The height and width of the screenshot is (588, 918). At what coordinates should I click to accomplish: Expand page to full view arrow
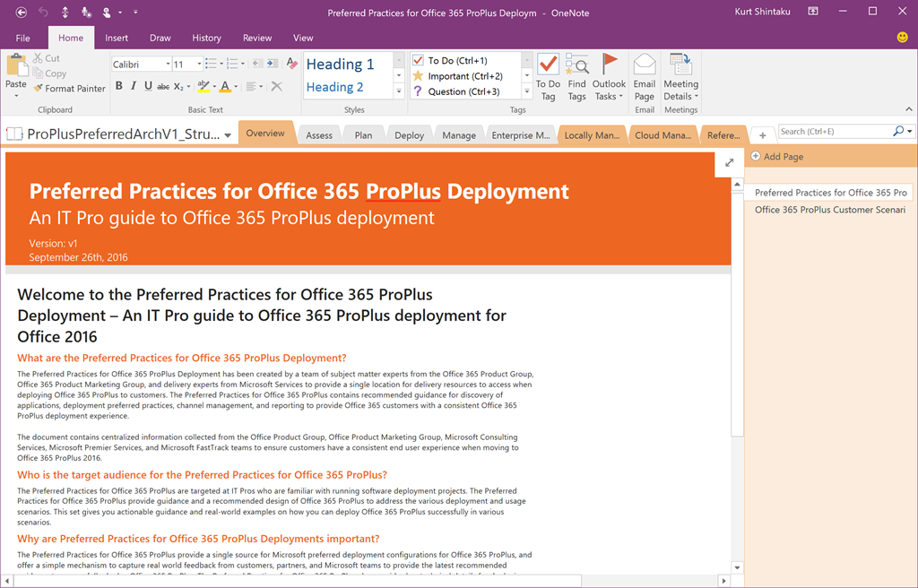tap(729, 162)
